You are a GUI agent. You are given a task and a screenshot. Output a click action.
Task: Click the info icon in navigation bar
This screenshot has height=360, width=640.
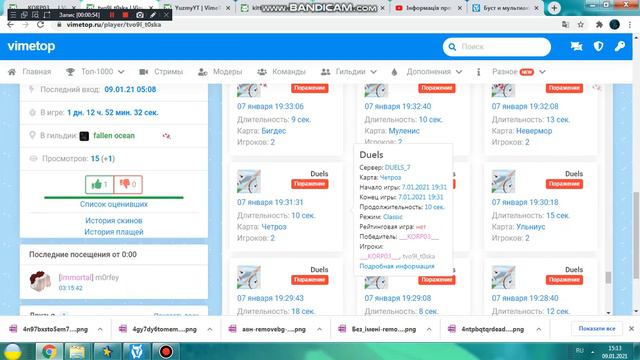click(478, 72)
